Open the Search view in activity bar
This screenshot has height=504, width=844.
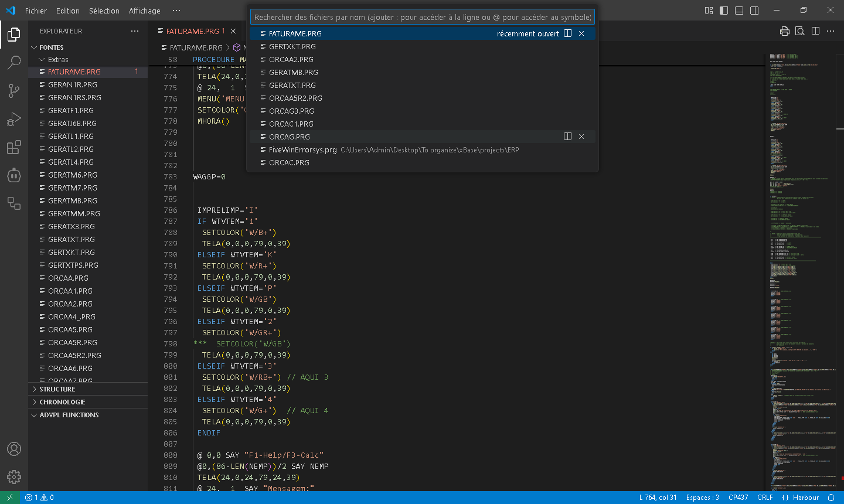tap(14, 62)
